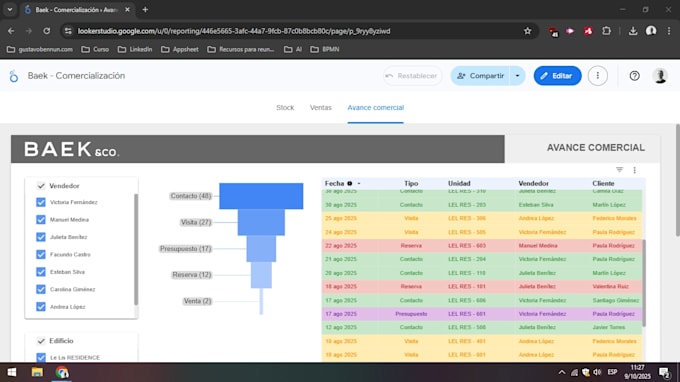Open gustavobennun.com bookmark folder

pos(40,49)
